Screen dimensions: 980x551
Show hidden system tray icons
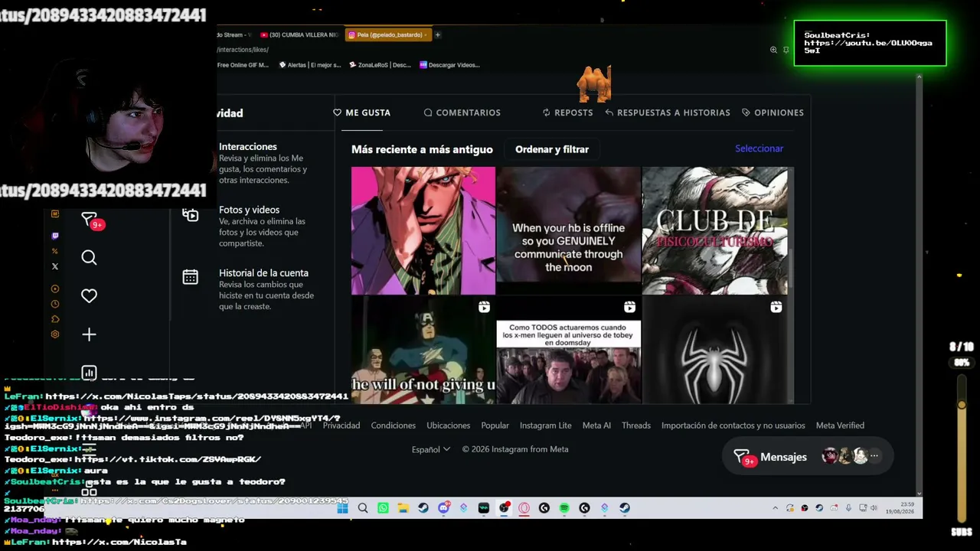(x=775, y=507)
